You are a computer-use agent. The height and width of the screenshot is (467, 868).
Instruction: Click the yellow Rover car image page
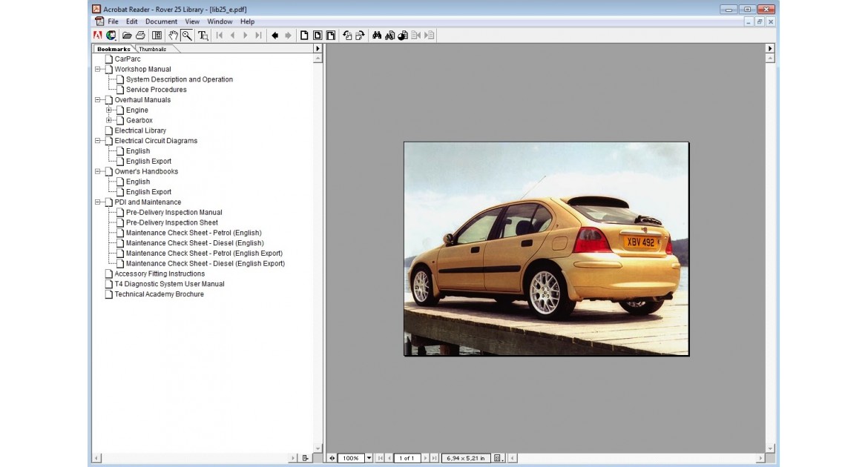[x=546, y=249]
